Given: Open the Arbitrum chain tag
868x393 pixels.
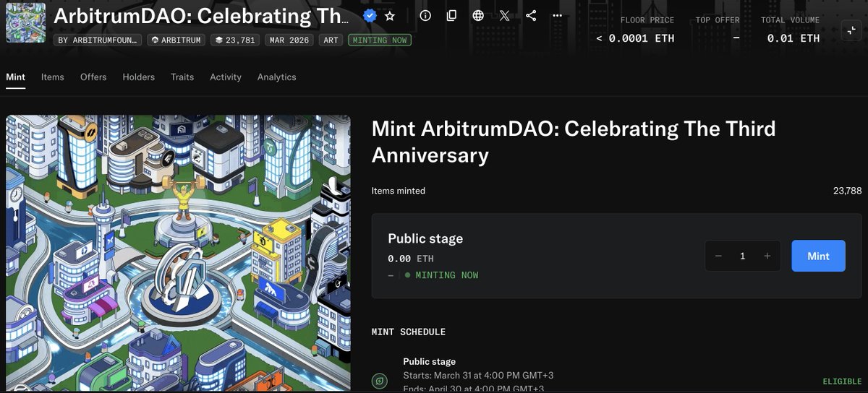Looking at the screenshot, I should (x=176, y=40).
